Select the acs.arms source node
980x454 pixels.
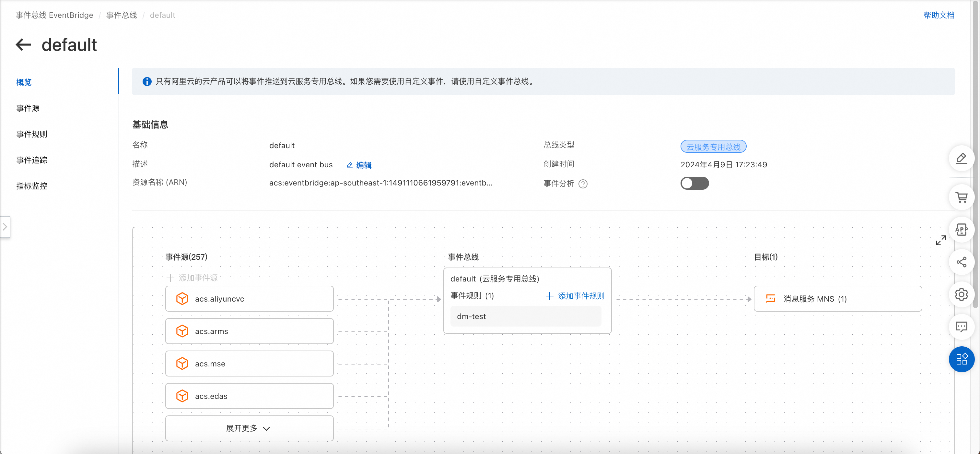(x=249, y=331)
